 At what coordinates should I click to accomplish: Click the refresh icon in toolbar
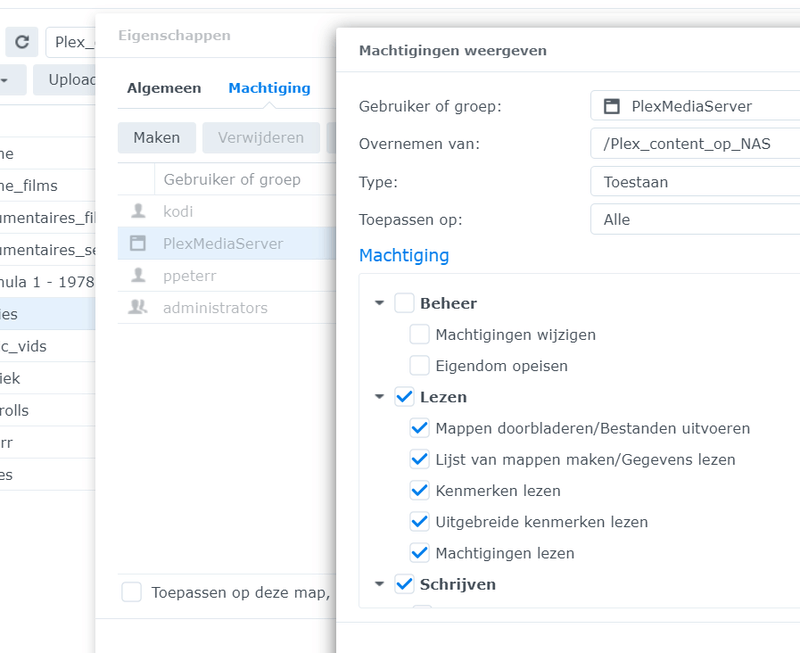click(21, 42)
